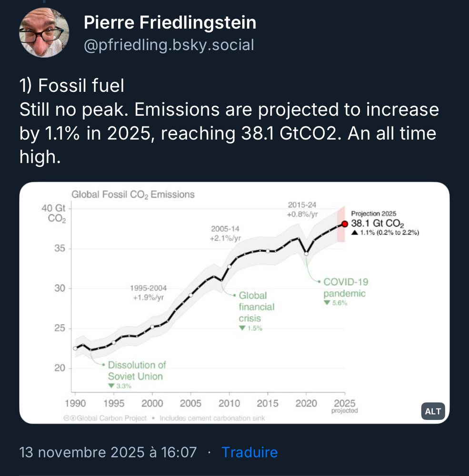This screenshot has height=476, width=469.
Task: Select the 38.1 Gt CO2 projection value
Action: click(x=378, y=224)
